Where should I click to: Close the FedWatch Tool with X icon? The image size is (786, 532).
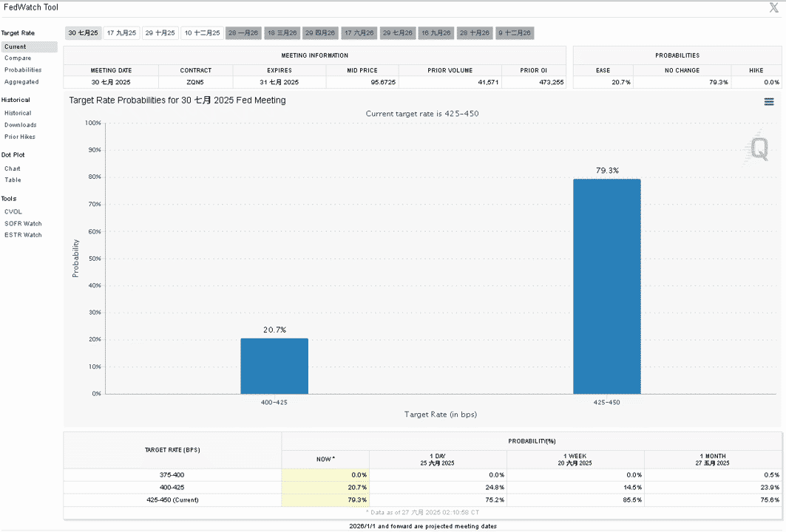[x=774, y=7]
